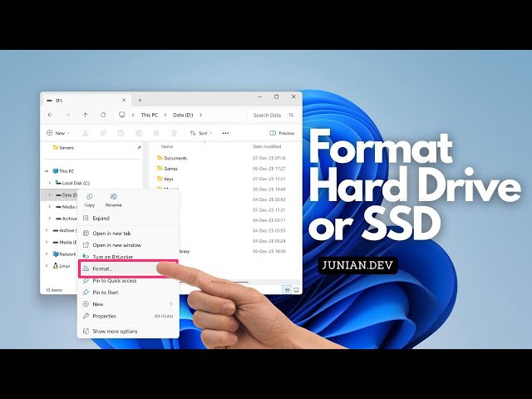Sort by Date modified column header
Viewport: 532px width, 399px height.
click(267, 146)
